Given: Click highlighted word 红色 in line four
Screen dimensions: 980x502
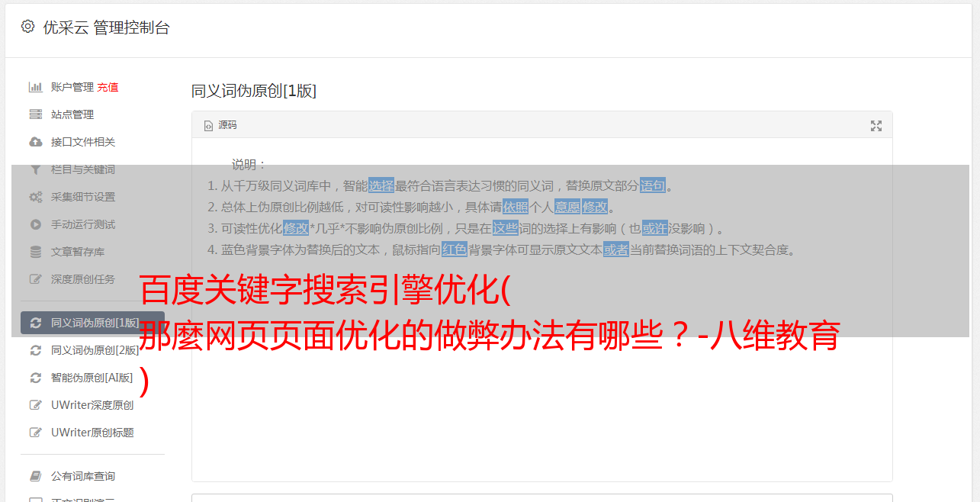Looking at the screenshot, I should click(455, 249).
